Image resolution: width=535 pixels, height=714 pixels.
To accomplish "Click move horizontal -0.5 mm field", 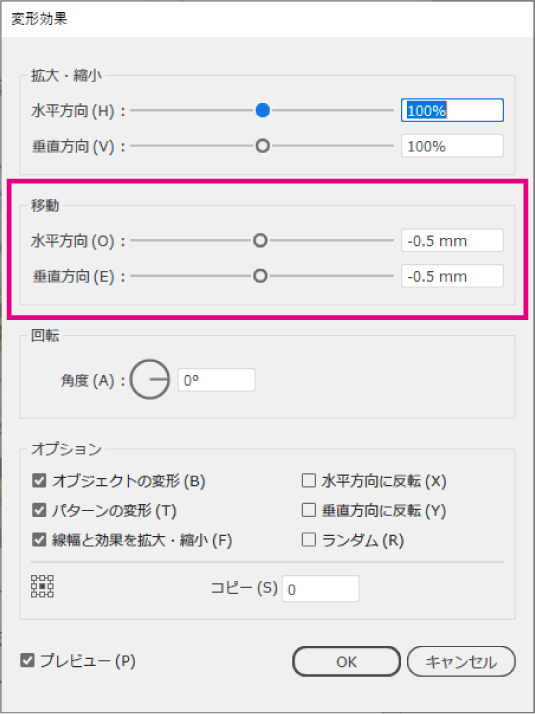I will (452, 240).
